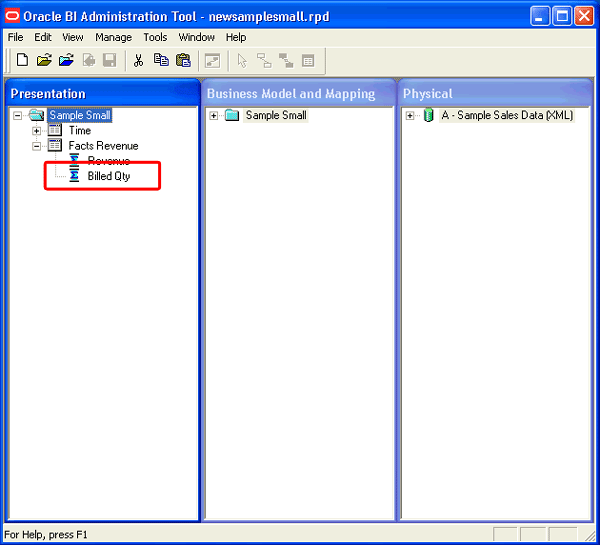Click the Cut scissors icon
The image size is (600, 545).
coord(139,60)
